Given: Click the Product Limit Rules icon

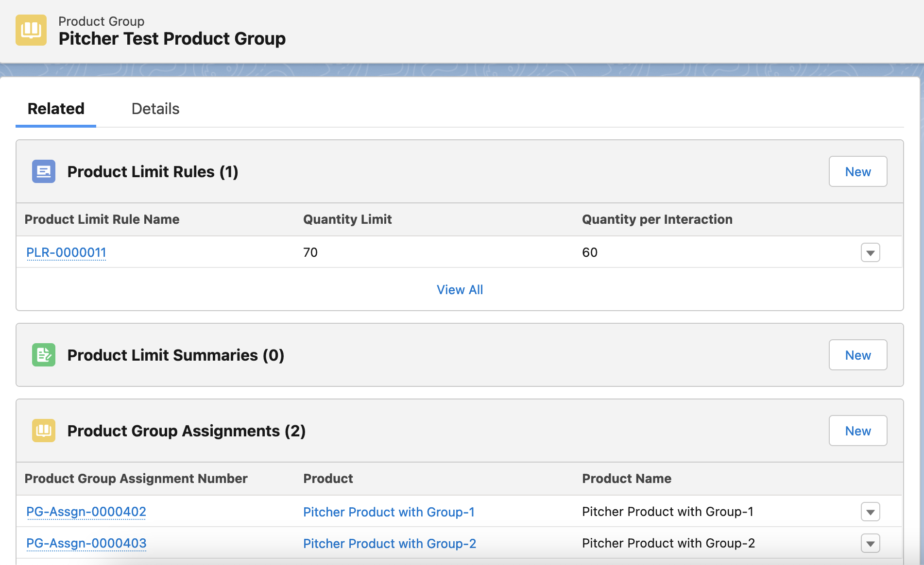Looking at the screenshot, I should (44, 171).
